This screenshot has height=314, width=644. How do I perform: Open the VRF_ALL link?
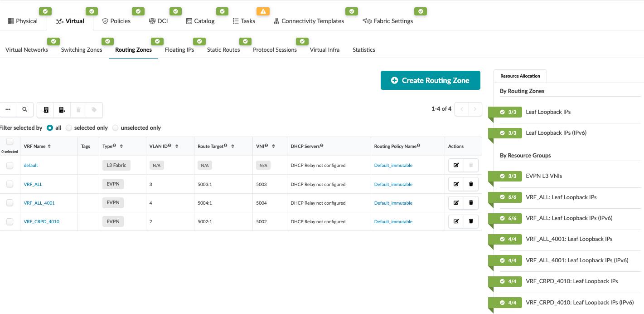(33, 184)
